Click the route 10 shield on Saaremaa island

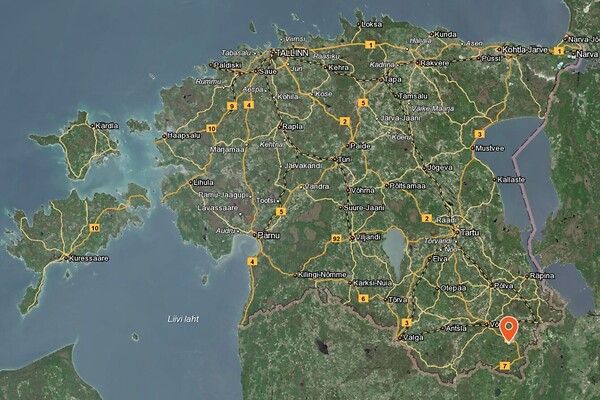(x=94, y=227)
